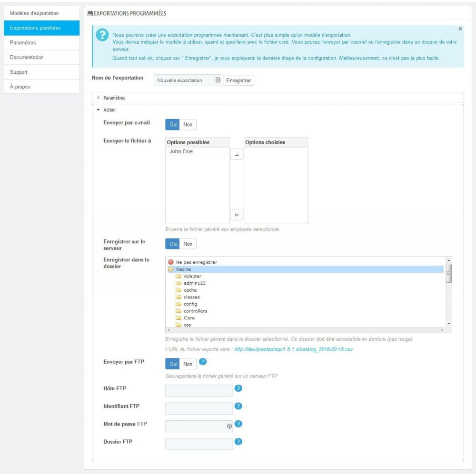Select the red 'Ne pas enregistrer' option icon

170,262
